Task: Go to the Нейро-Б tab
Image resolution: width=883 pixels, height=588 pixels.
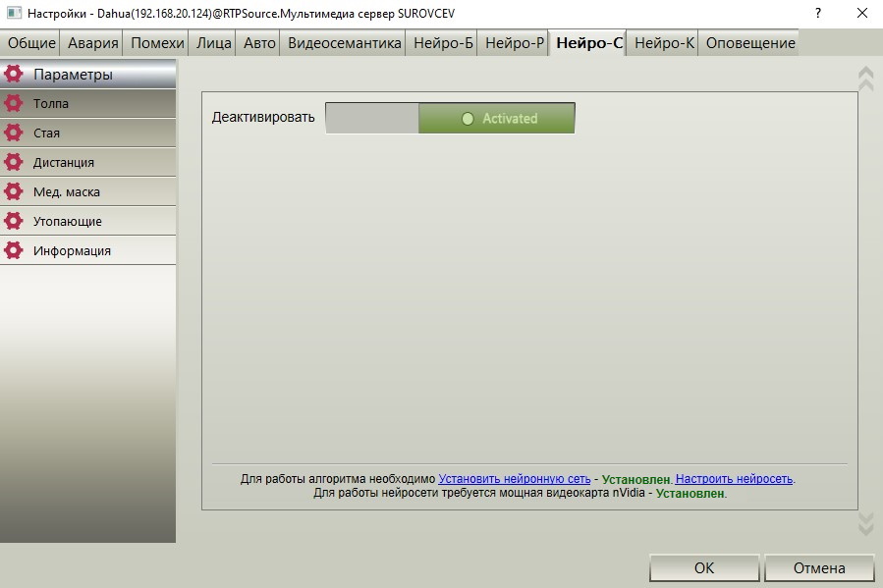Action: click(443, 43)
